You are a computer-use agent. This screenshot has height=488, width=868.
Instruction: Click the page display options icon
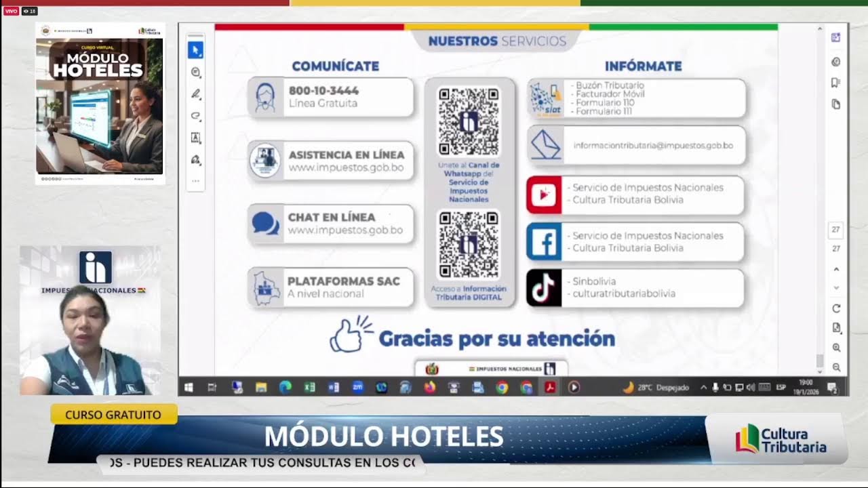click(836, 328)
